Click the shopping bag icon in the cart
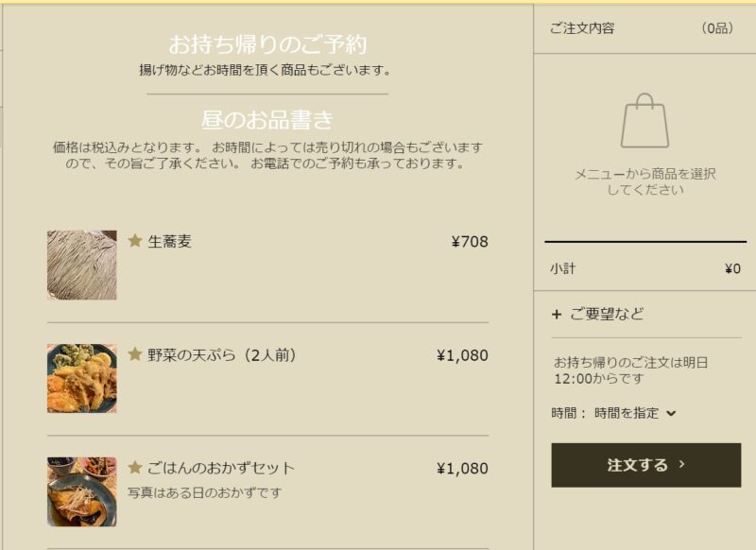Image resolution: width=756 pixels, height=550 pixels. point(644,121)
